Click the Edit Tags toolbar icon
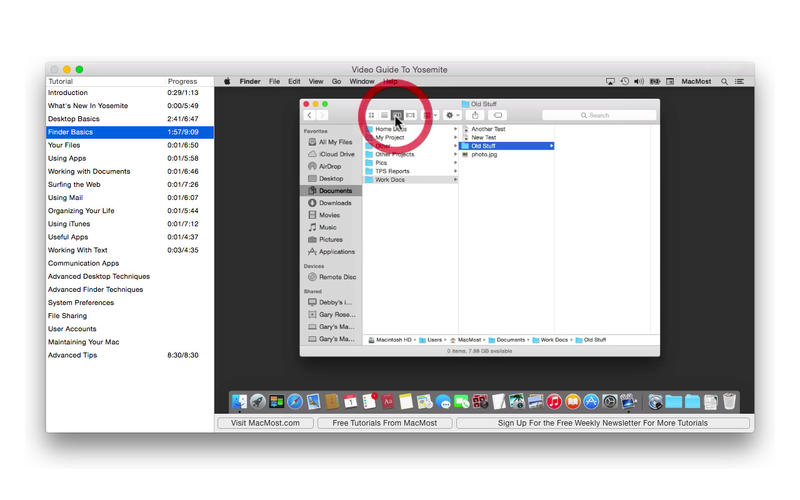 click(498, 115)
